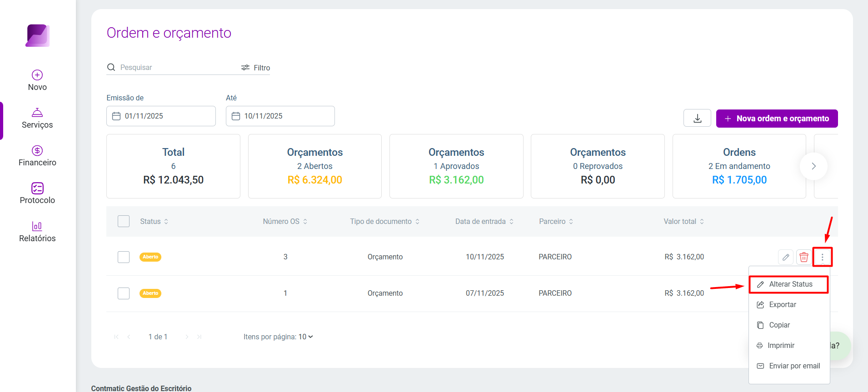Image resolution: width=868 pixels, height=392 pixels.
Task: Choose Enviar por email from menu
Action: (x=789, y=366)
